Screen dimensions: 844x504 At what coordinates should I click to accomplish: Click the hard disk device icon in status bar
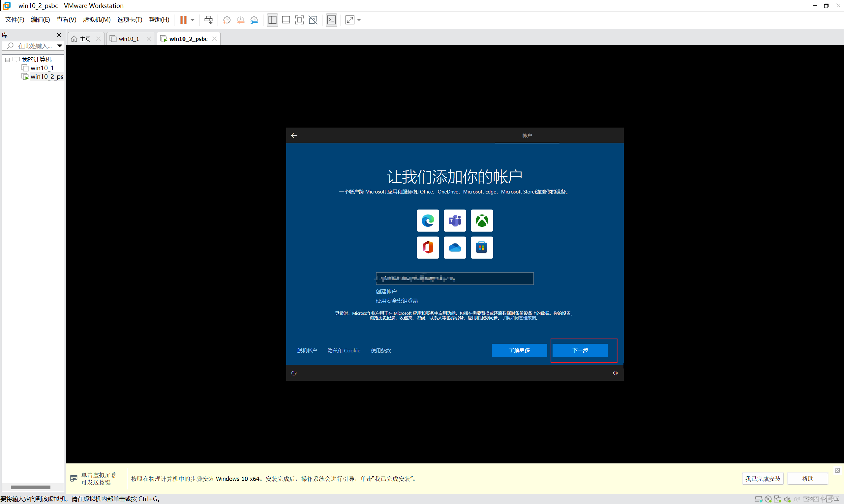pyautogui.click(x=759, y=499)
